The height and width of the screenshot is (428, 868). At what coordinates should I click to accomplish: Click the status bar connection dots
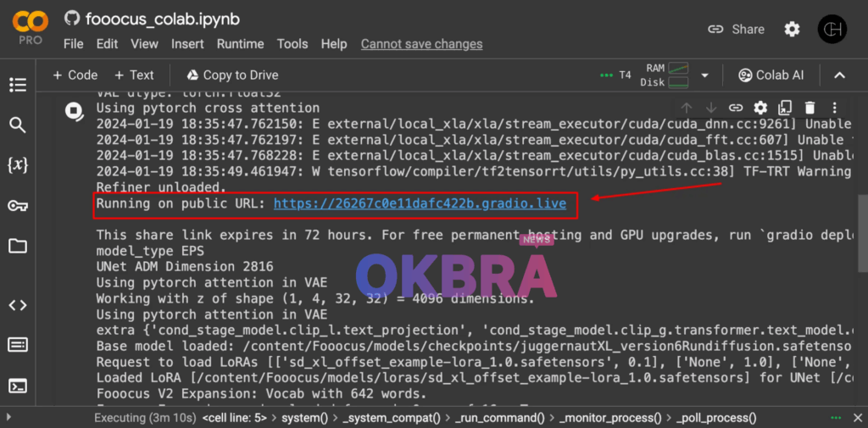pyautogui.click(x=835, y=418)
